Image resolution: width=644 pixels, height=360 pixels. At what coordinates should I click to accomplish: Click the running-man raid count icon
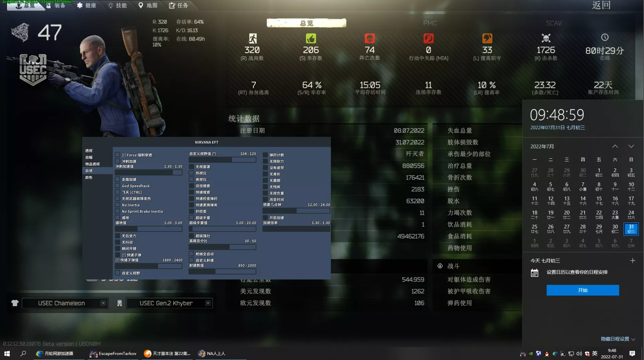pyautogui.click(x=253, y=38)
